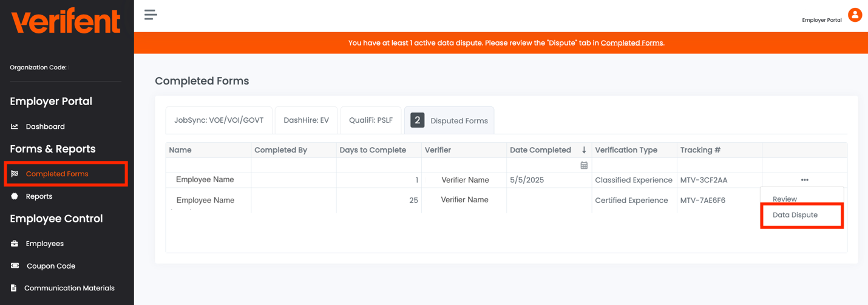Switch to JobSync: VOE/VOI/GOVT tab
868x305 pixels.
[x=219, y=120]
